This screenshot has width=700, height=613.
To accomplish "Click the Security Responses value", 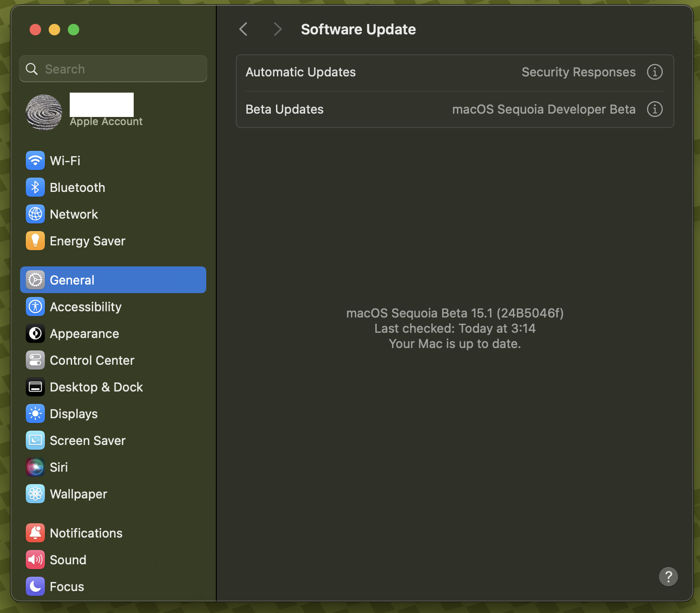I will click(x=579, y=72).
